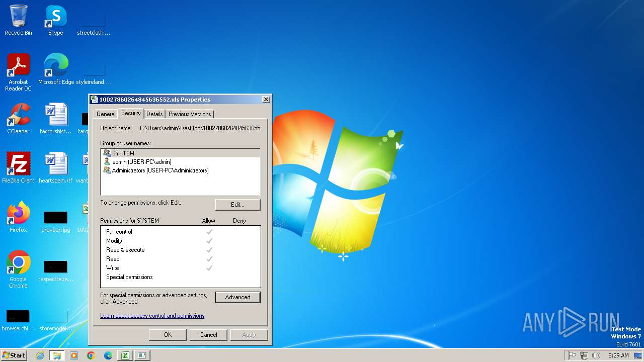Click Cancel in Properties dialog
644x362 pixels.
(208, 335)
